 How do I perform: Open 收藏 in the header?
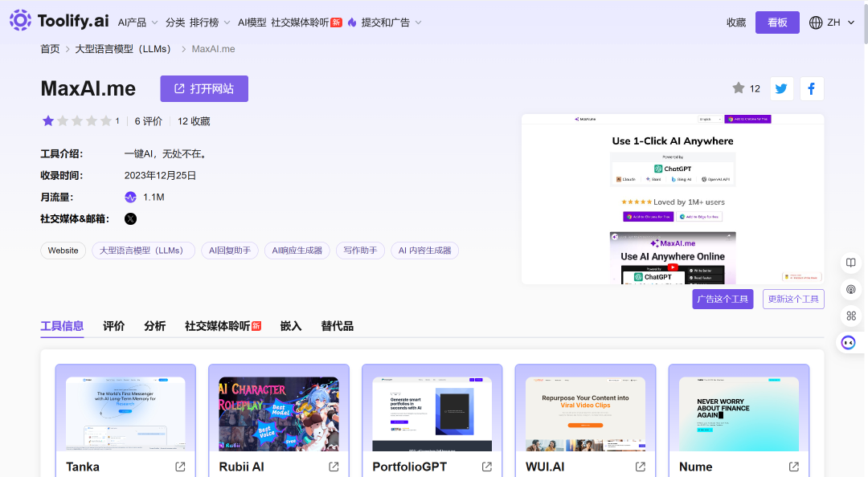(x=736, y=22)
